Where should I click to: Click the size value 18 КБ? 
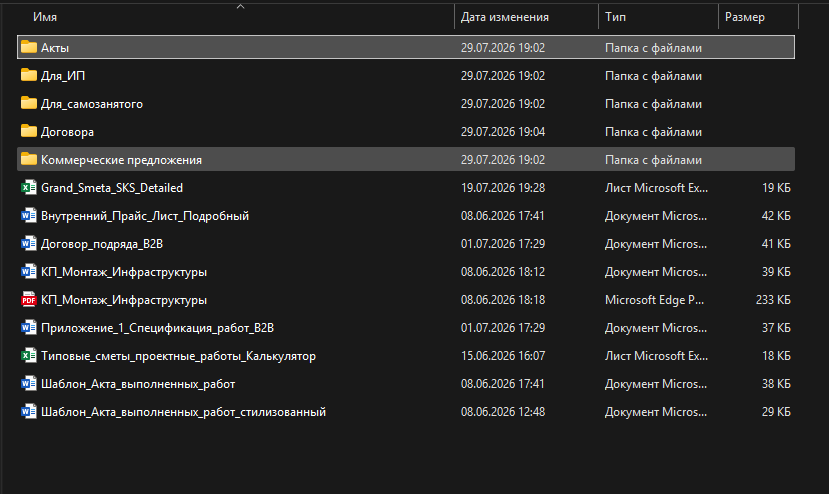coord(776,356)
